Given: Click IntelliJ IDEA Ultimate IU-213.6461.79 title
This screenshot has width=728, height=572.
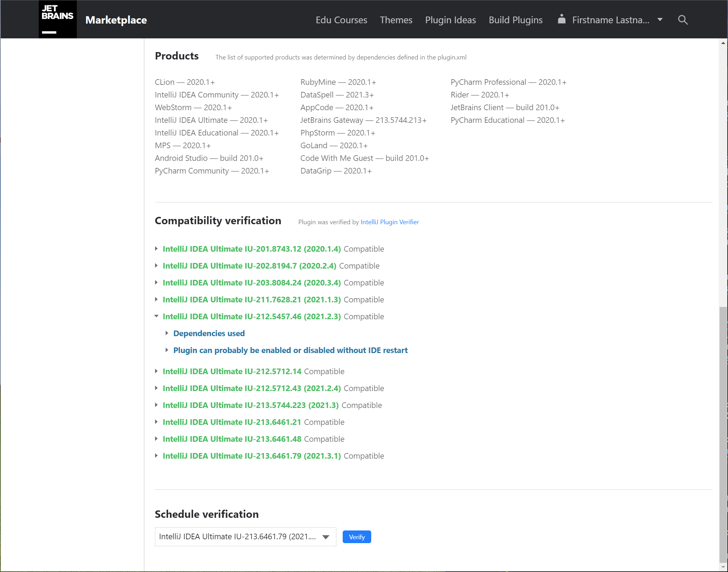Looking at the screenshot, I should pos(251,456).
